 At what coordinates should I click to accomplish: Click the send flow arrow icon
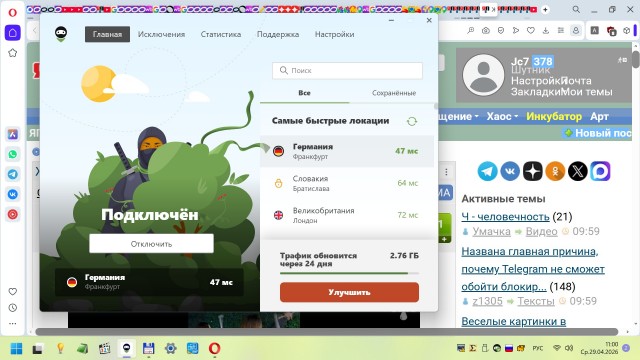(516, 31)
